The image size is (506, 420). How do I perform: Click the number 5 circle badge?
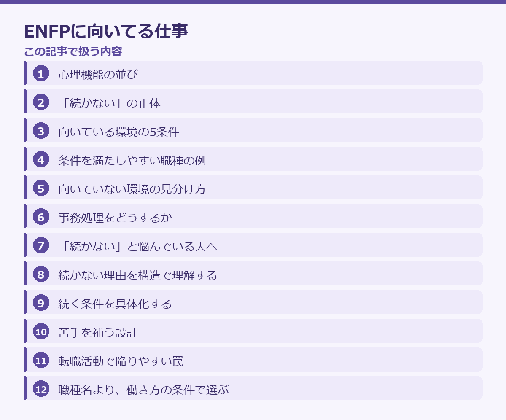(x=41, y=189)
